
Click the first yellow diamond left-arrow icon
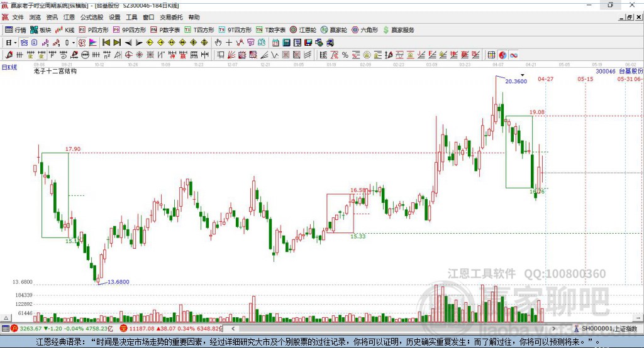(x=150, y=43)
